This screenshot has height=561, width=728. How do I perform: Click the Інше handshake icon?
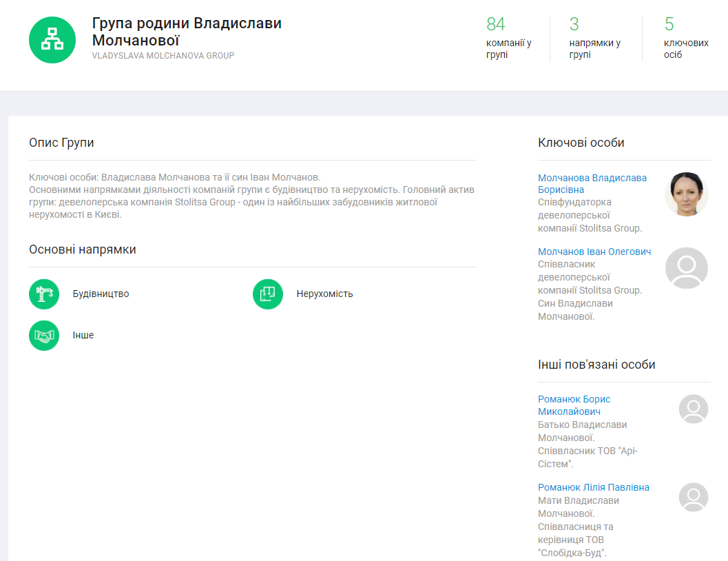[x=44, y=336]
